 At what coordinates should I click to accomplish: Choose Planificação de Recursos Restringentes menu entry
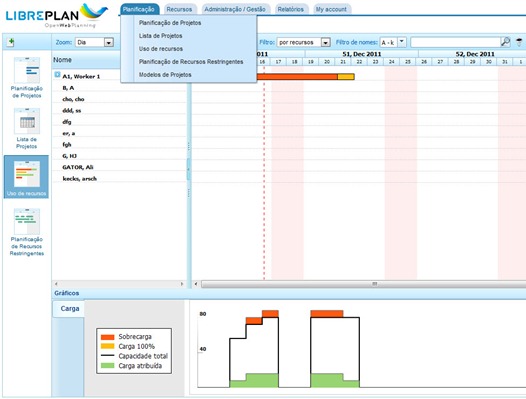point(191,62)
